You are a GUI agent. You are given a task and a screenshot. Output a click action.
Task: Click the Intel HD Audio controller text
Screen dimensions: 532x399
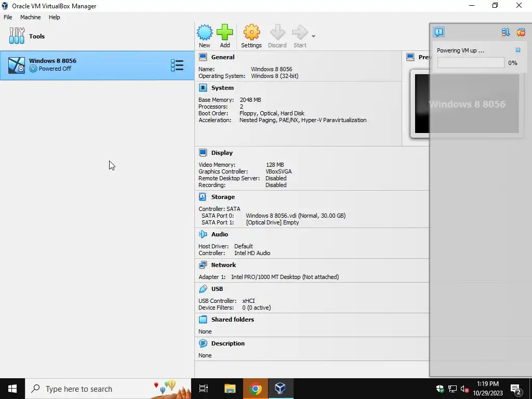252,253
